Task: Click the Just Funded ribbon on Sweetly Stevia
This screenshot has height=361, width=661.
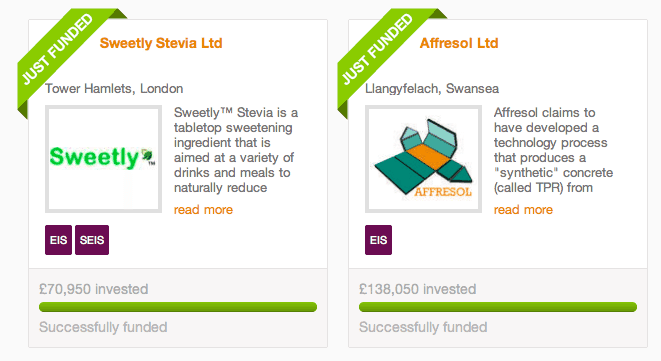Action: click(59, 48)
